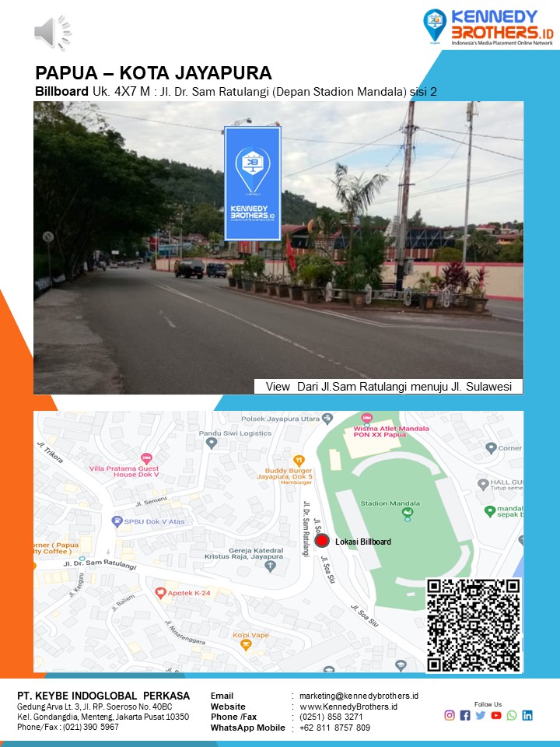Click the View Dari Jl.Sam Ratulangi caption
The height and width of the screenshot is (747, 560).
coord(389,387)
